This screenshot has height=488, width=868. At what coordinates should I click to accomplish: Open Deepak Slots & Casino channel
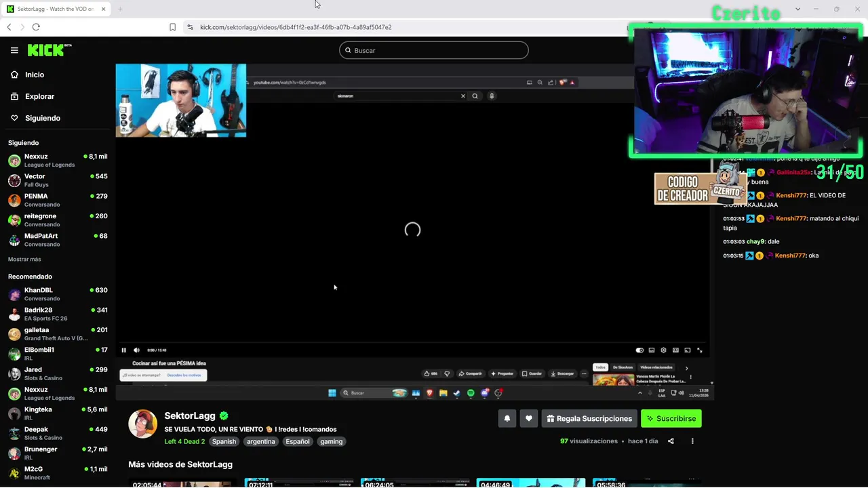pos(58,433)
